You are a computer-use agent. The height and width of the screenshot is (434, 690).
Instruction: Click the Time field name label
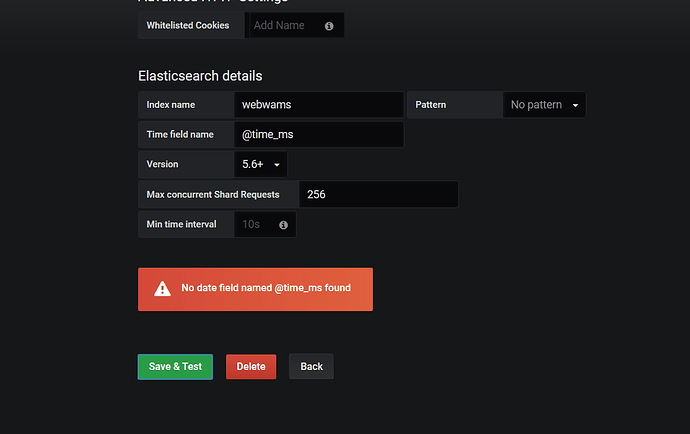pos(180,135)
